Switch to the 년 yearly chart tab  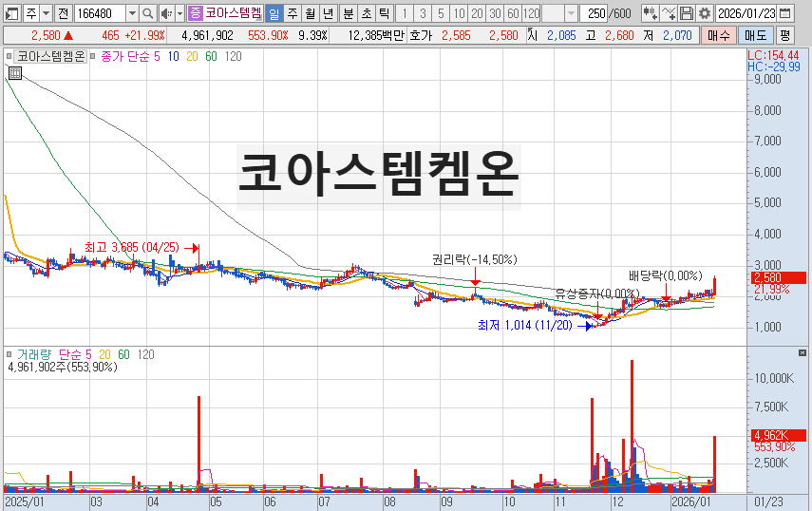pos(328,13)
